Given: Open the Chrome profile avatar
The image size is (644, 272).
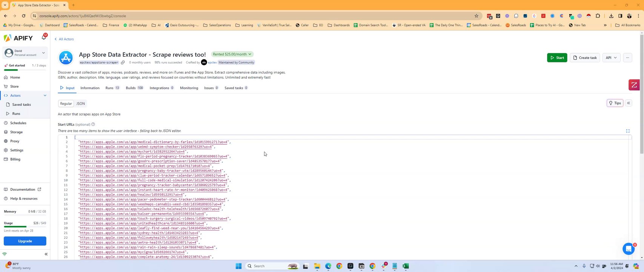Looking at the screenshot, I should tap(629, 16).
